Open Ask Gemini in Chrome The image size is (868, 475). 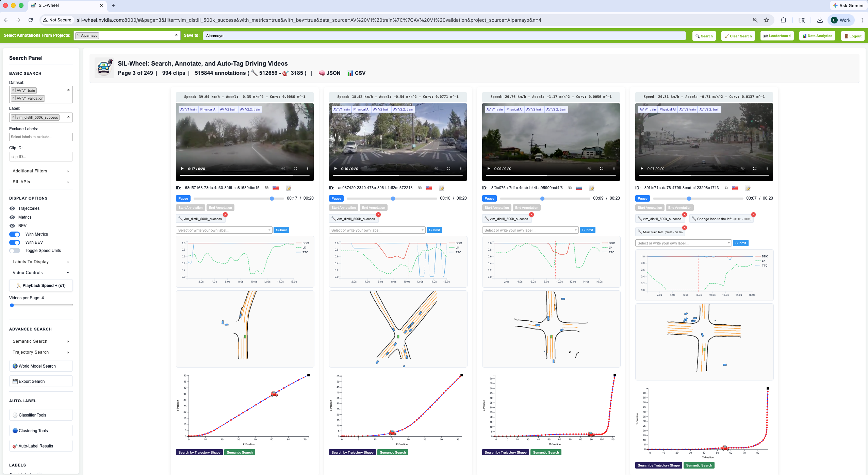(848, 5)
